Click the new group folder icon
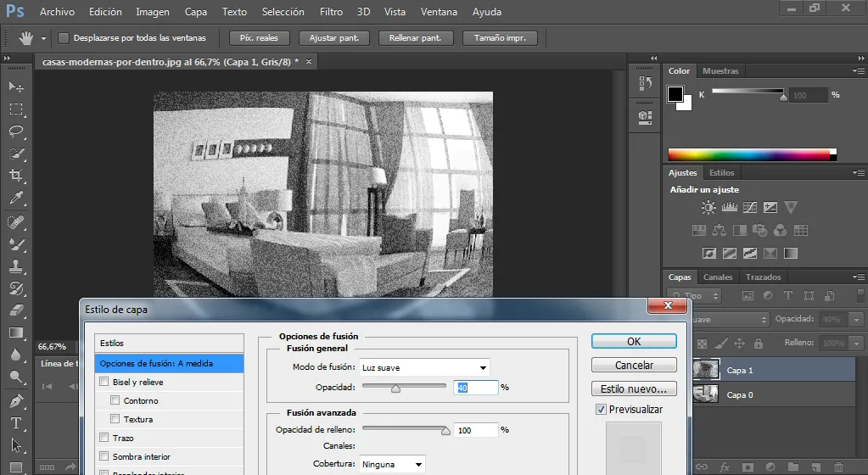This screenshot has height=475, width=868. (792, 467)
